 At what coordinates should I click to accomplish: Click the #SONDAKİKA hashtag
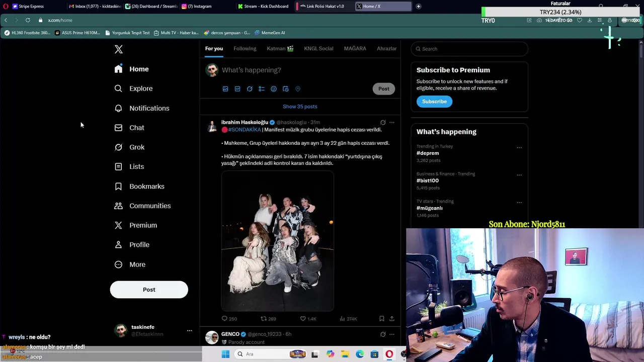point(245,130)
